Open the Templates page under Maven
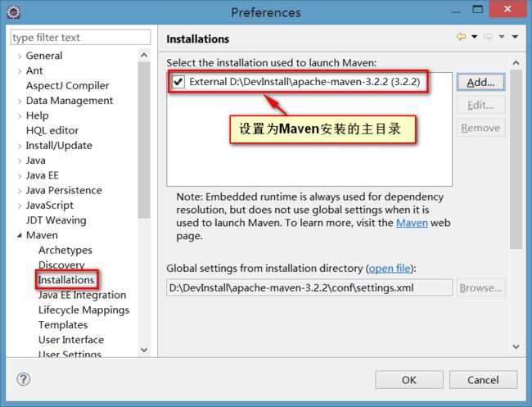 pyautogui.click(x=63, y=325)
